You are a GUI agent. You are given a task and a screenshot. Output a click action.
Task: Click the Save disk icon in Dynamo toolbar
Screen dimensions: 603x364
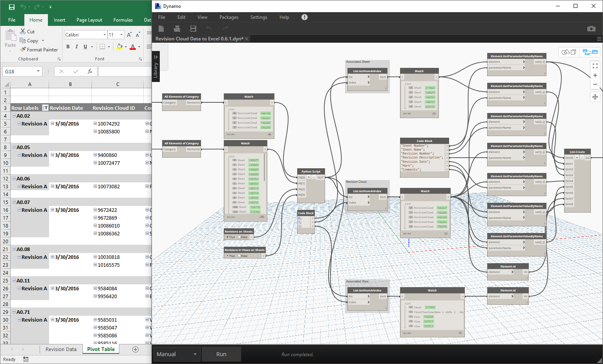pos(193,29)
